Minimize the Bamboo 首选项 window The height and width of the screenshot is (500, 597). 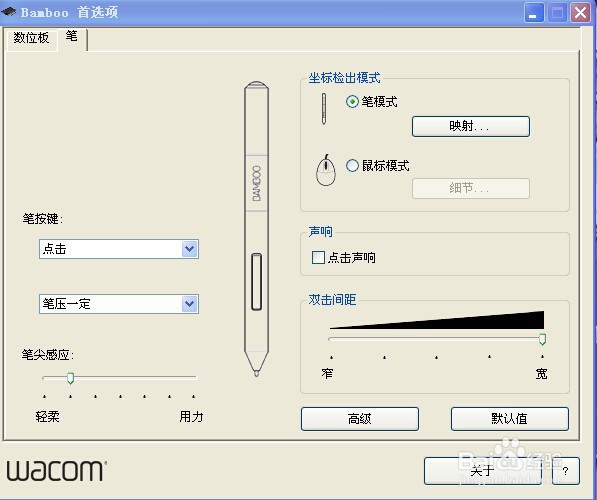click(x=534, y=13)
